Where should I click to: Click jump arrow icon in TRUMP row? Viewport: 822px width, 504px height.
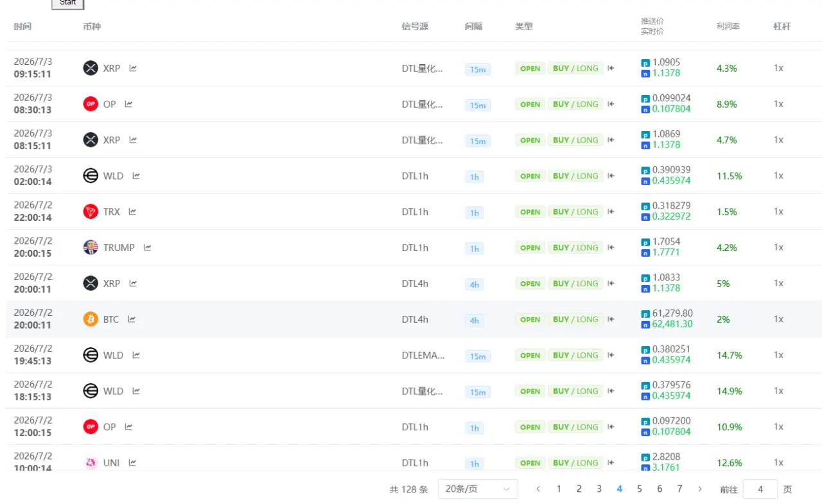pyautogui.click(x=611, y=248)
